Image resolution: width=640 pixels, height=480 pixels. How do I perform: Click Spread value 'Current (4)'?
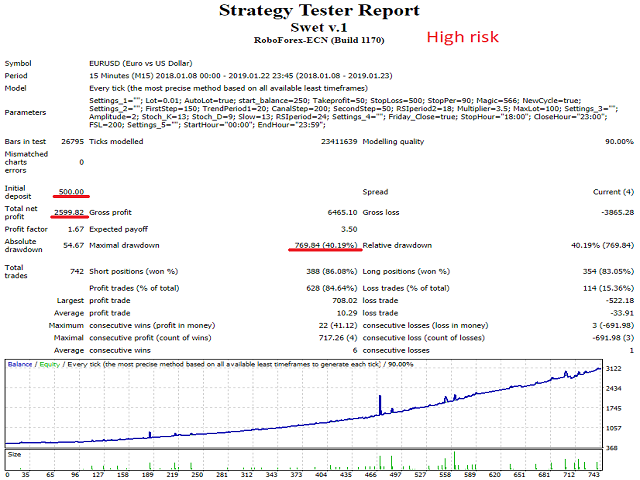coord(613,192)
